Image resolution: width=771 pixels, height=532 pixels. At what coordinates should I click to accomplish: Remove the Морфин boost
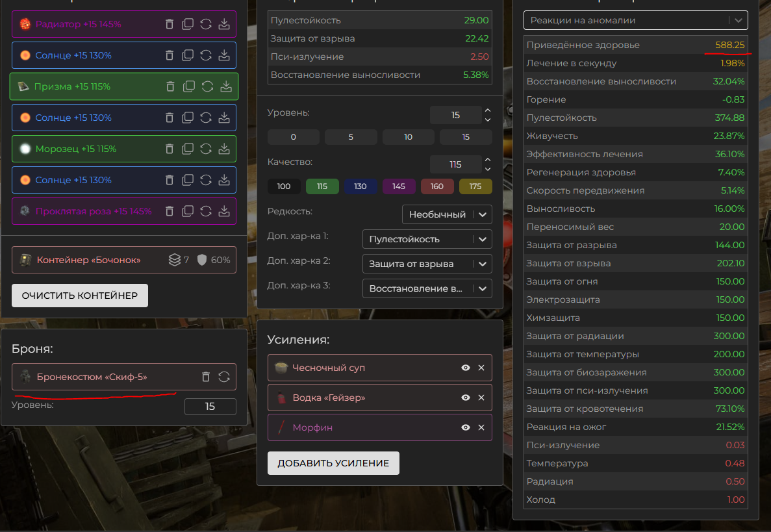point(481,427)
